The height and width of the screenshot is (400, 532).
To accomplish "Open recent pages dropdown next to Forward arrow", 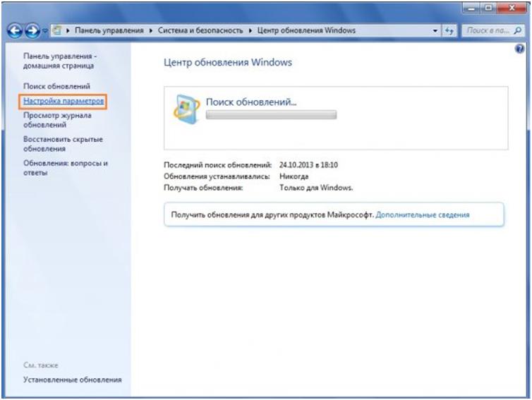I will [44, 31].
